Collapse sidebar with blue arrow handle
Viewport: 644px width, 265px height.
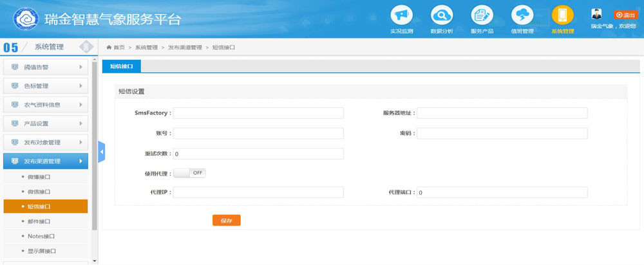pos(101,152)
